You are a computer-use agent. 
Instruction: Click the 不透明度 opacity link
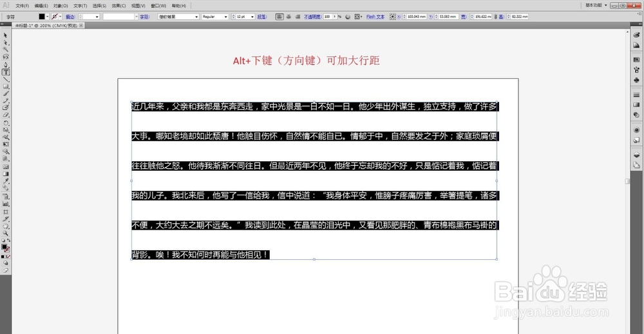coord(312,17)
